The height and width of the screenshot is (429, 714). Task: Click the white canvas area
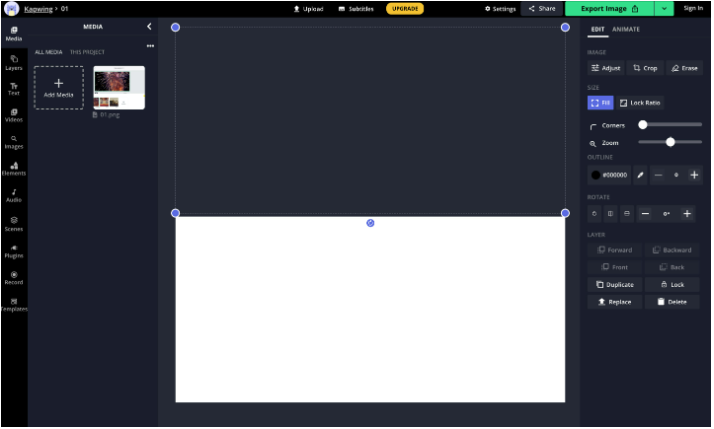click(371, 310)
